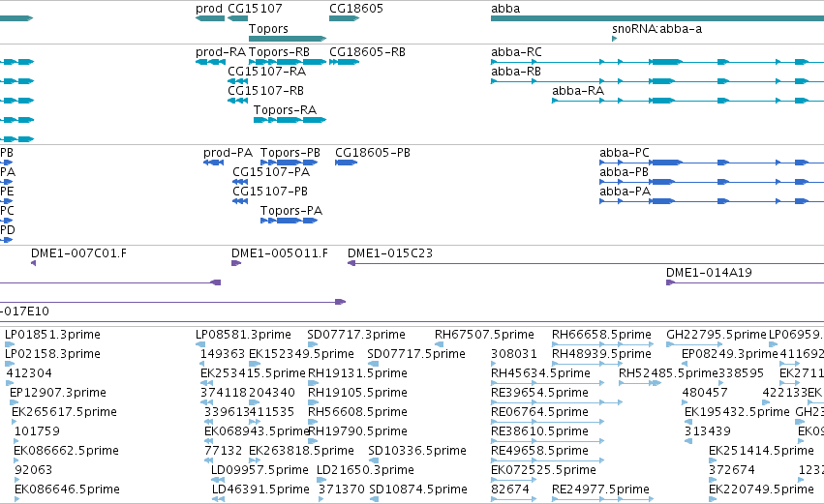Image resolution: width=824 pixels, height=504 pixels.
Task: Select the DME1-005O11.F clone label
Action: 280,253
